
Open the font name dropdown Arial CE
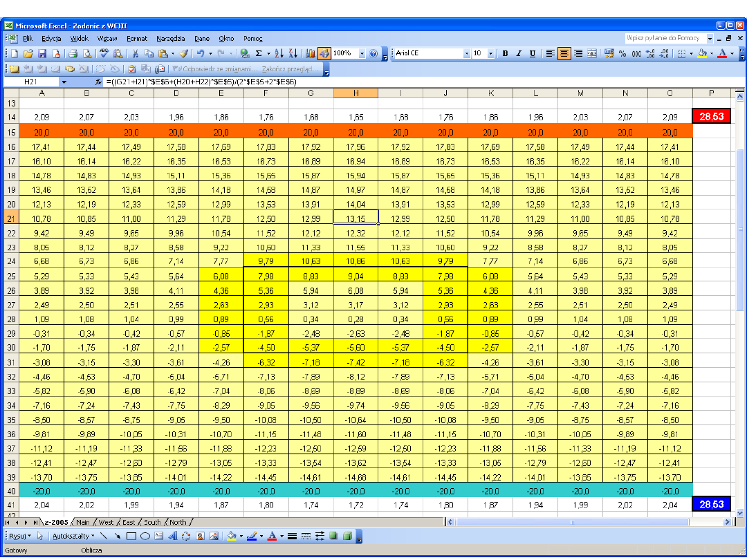[x=466, y=53]
